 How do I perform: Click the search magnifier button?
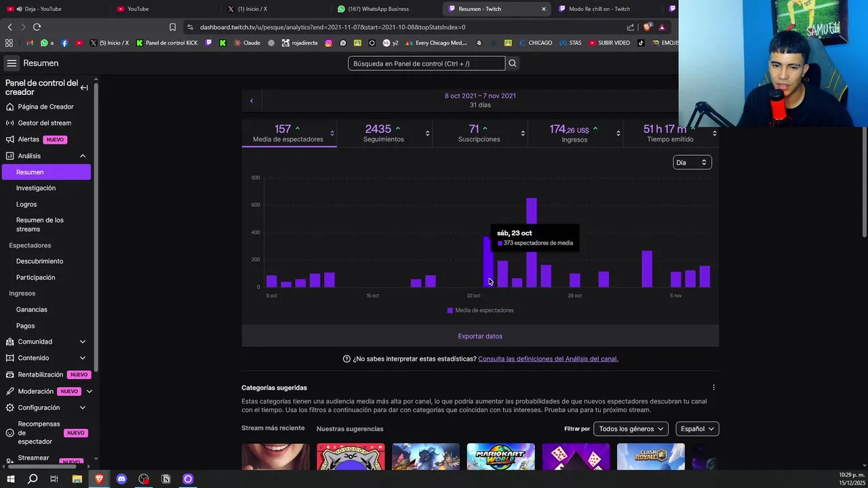[513, 63]
